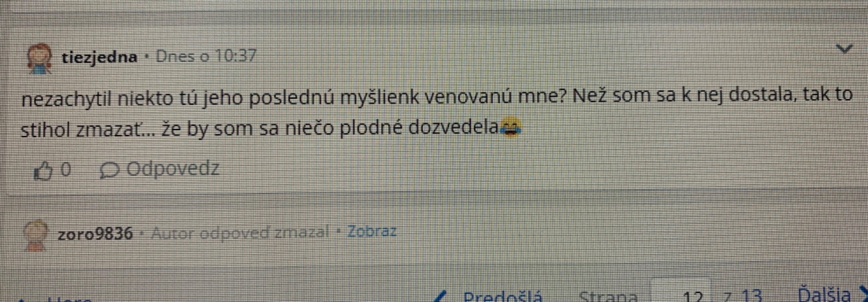Show deleted reply via Zobraz
868x302 pixels.
tap(372, 232)
